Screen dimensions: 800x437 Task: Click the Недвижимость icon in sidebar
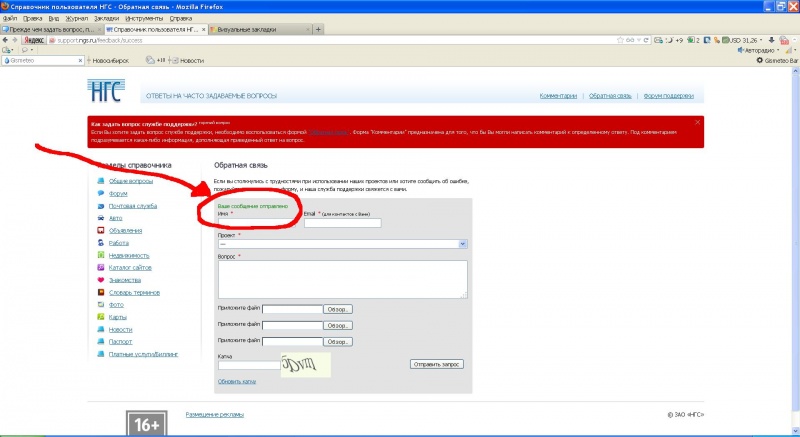101,255
